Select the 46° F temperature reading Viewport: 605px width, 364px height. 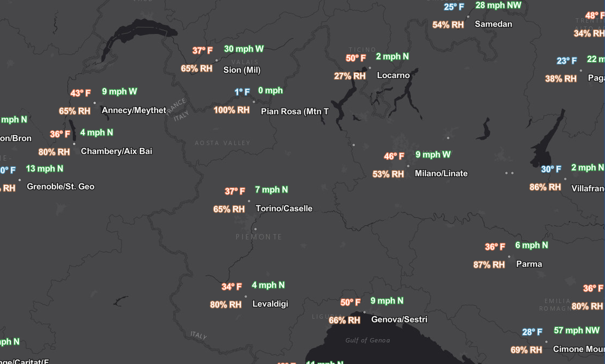click(394, 156)
